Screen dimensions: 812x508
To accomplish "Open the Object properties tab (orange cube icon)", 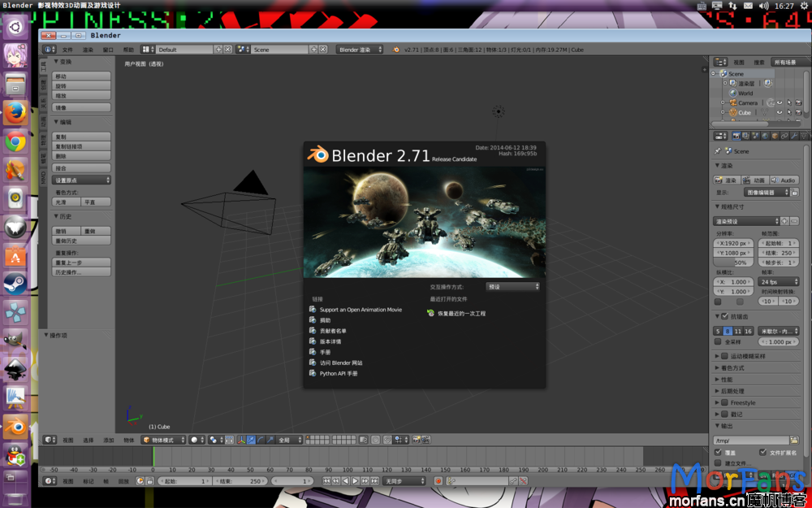I will (x=774, y=136).
